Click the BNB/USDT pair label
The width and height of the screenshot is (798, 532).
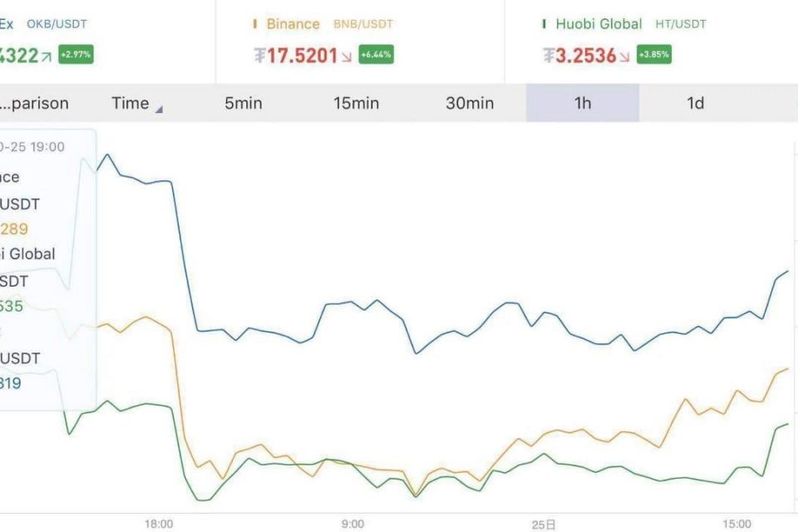tap(363, 24)
